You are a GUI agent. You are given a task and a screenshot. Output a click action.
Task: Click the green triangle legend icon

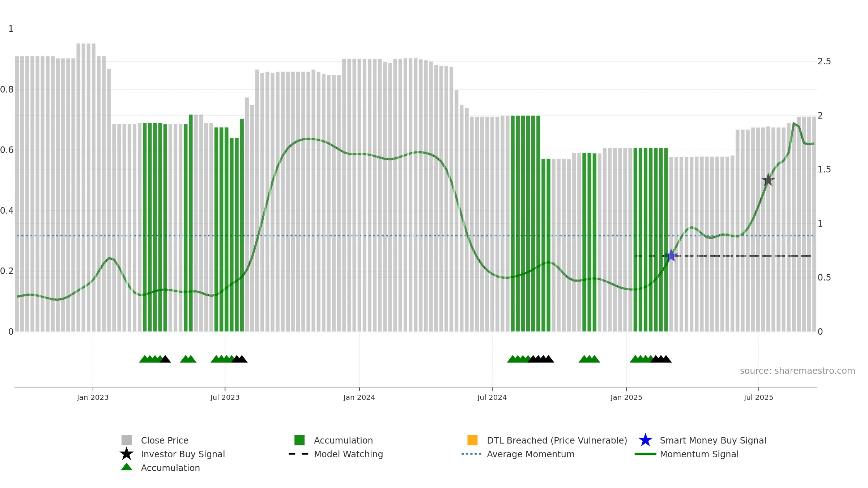[127, 467]
